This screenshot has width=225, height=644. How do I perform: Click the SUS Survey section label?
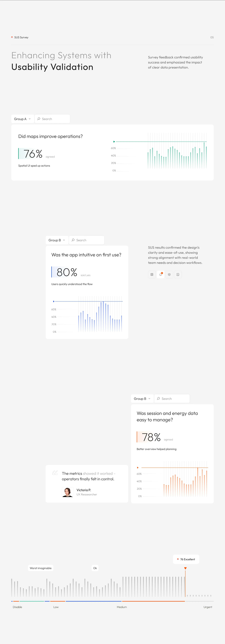[21, 37]
